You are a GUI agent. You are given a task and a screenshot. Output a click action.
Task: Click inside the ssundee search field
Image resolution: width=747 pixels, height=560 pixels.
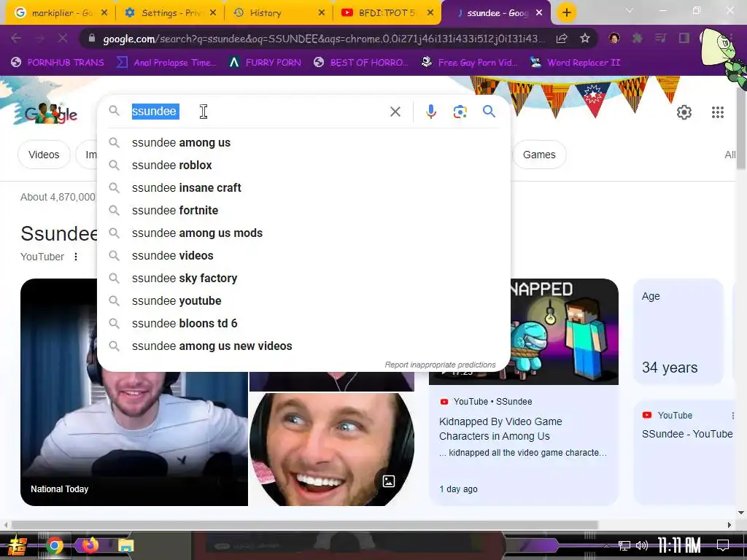[258, 112]
